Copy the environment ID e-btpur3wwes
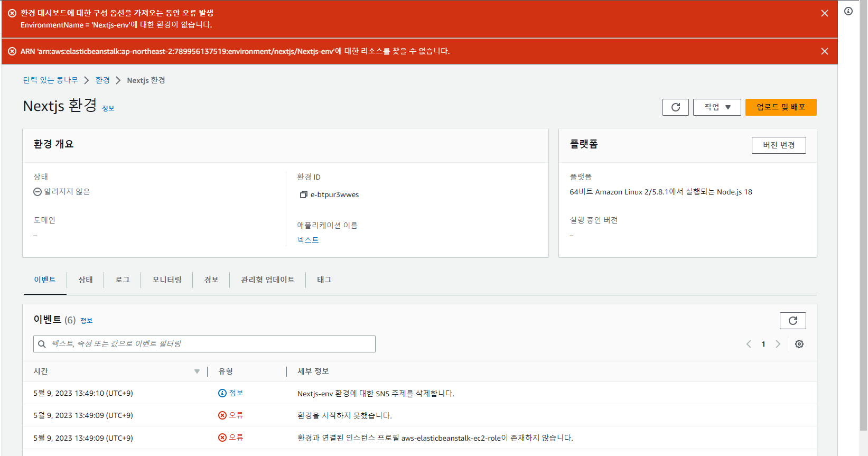This screenshot has height=456, width=868. pyautogui.click(x=303, y=194)
